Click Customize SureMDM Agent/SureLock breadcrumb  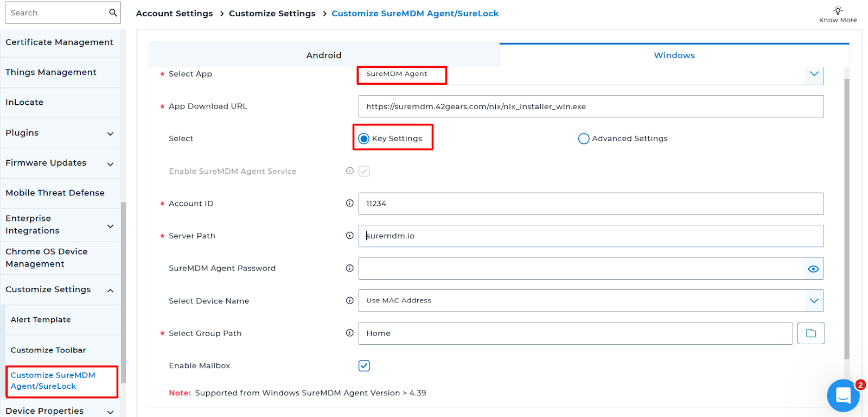[415, 14]
